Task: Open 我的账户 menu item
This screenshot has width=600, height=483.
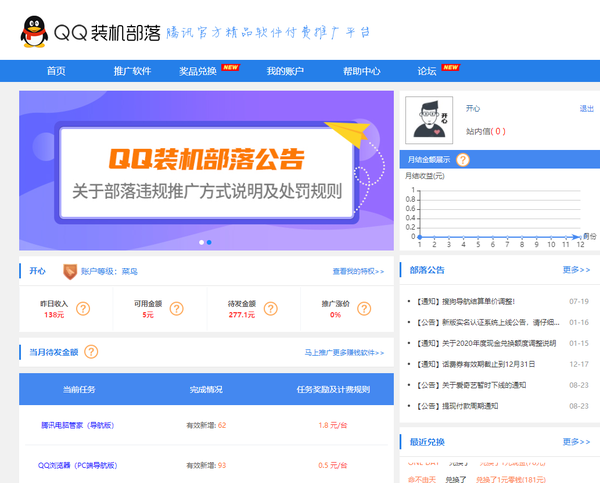Action: (285, 71)
